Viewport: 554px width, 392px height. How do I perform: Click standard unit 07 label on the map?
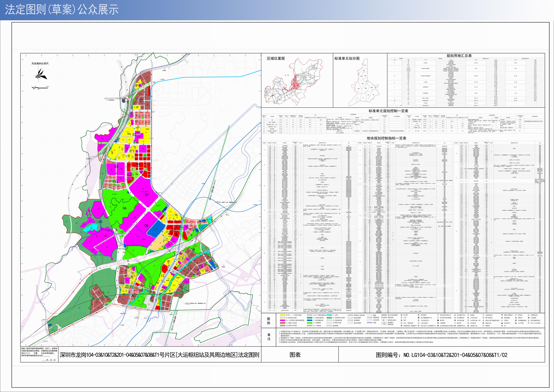[147, 195]
